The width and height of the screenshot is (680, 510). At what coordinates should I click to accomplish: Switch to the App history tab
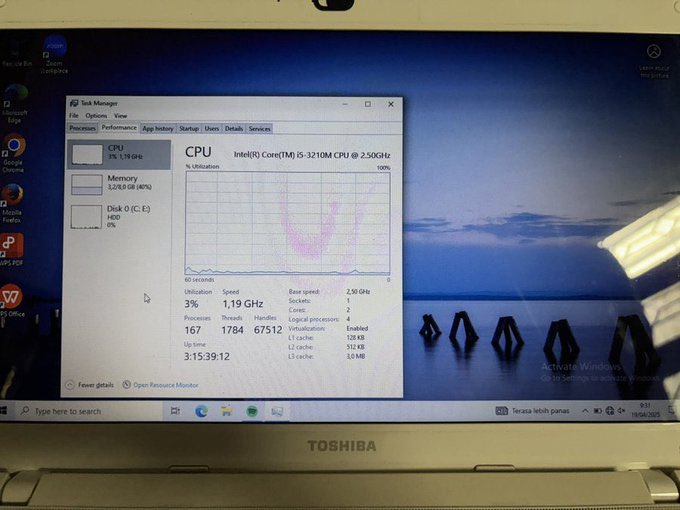(x=158, y=128)
